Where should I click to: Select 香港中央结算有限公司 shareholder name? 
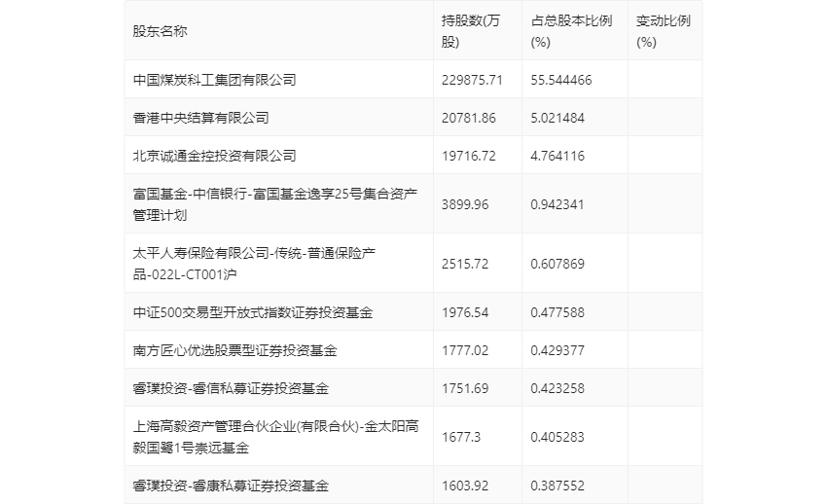(x=200, y=118)
